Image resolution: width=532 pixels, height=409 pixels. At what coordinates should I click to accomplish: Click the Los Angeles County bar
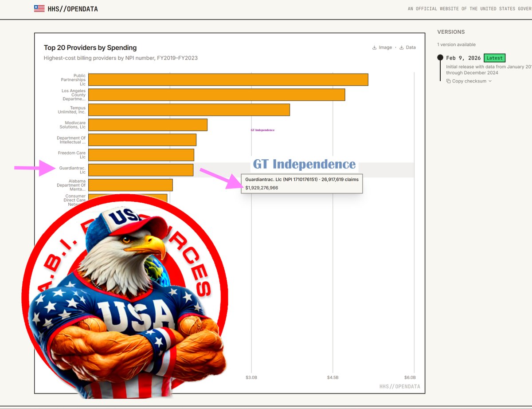point(217,94)
